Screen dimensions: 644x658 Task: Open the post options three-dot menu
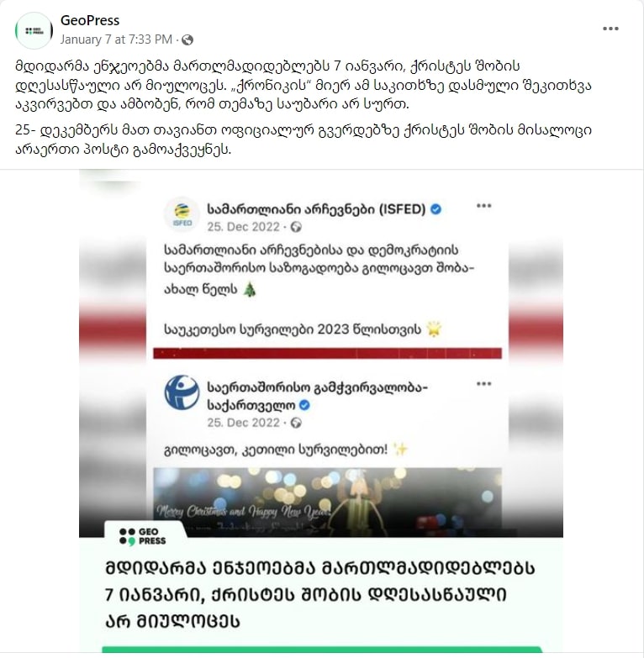point(610,29)
